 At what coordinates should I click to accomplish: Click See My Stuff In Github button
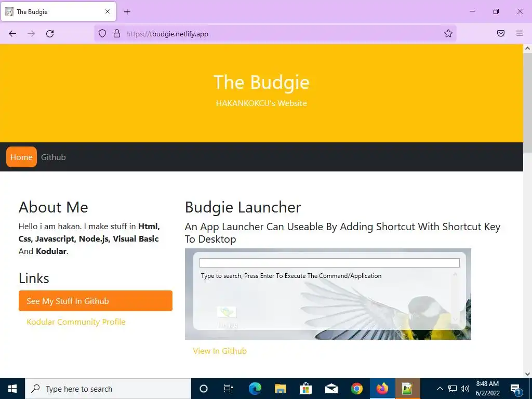[x=96, y=301]
